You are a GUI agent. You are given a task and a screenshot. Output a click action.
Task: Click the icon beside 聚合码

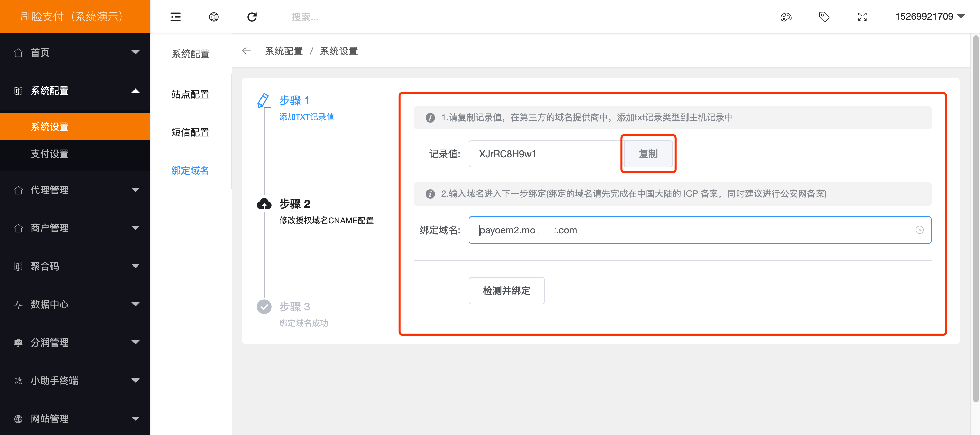tap(18, 267)
